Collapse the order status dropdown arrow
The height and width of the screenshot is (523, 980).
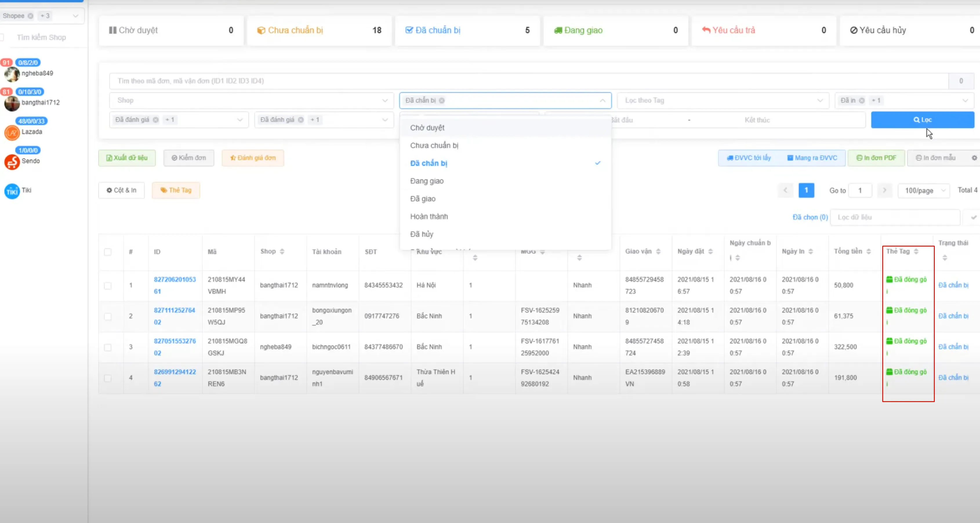pos(602,100)
